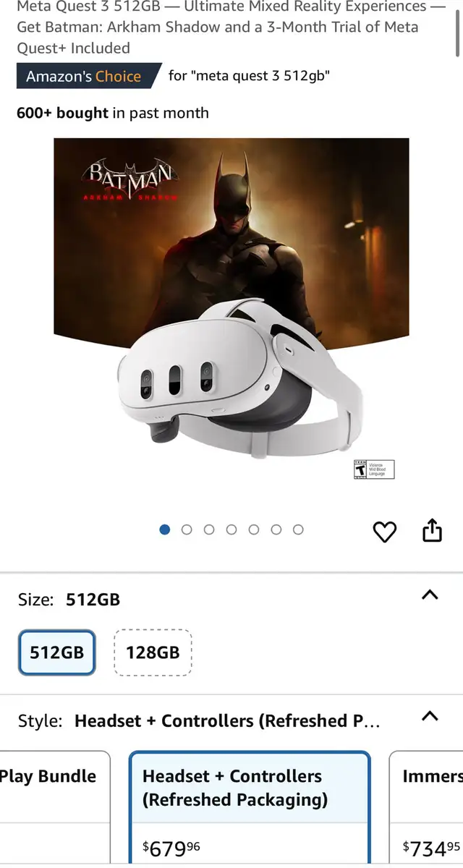Select the 128GB size option

[153, 652]
